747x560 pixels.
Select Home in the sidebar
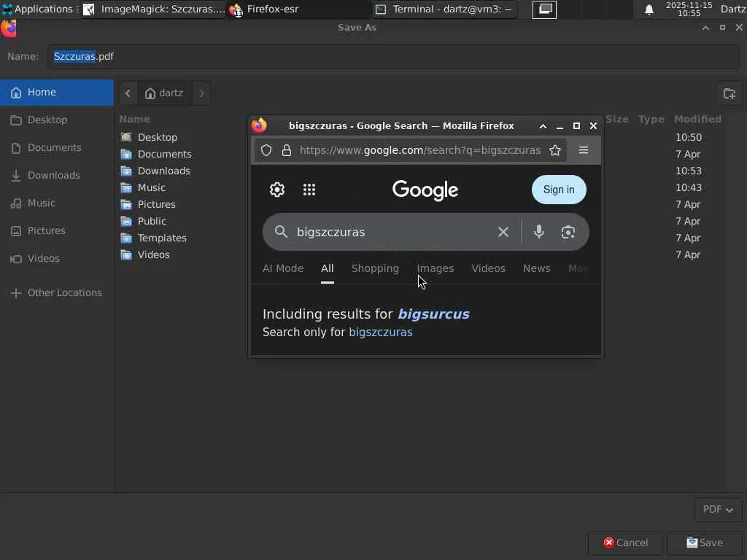57,93
